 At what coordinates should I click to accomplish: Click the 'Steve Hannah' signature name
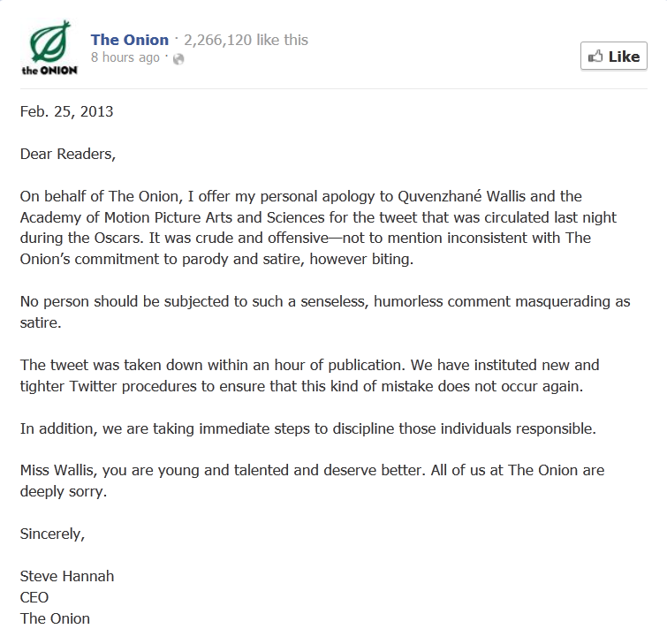(x=67, y=576)
